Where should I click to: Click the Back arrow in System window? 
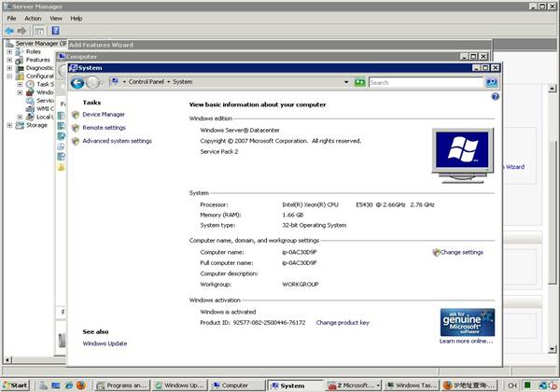pos(77,83)
